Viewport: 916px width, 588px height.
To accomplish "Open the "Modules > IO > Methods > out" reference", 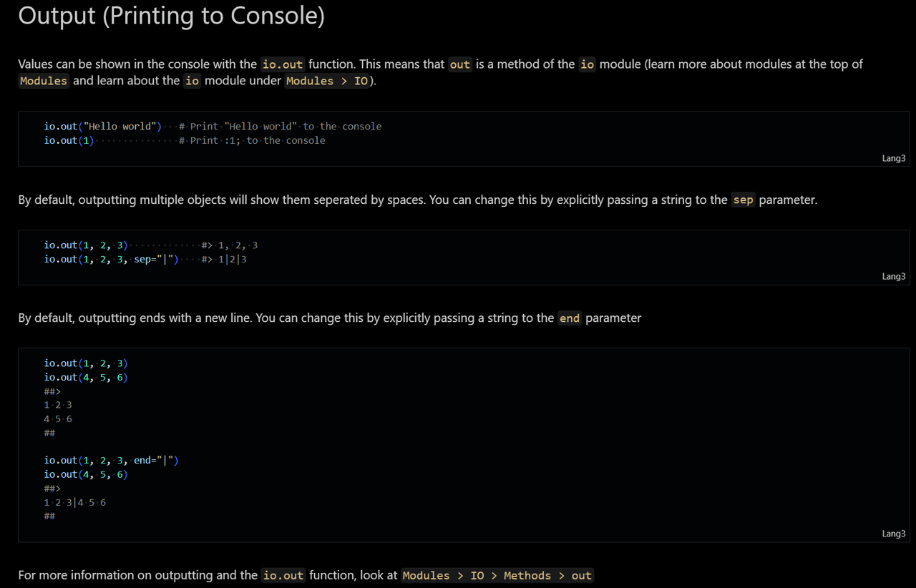I will tap(497, 575).
